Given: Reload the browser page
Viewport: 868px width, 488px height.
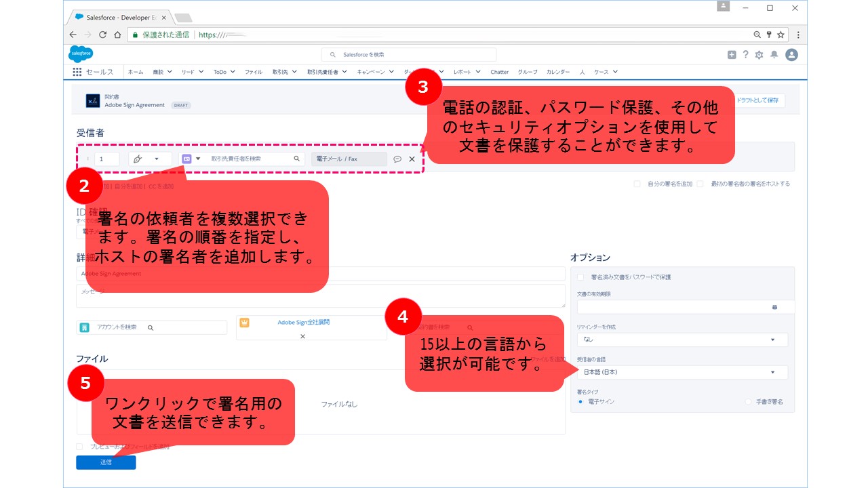Looking at the screenshot, I should [103, 35].
